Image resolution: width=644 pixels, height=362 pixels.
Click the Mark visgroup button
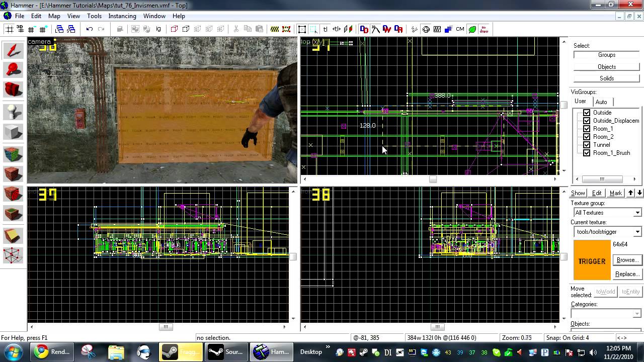(616, 193)
